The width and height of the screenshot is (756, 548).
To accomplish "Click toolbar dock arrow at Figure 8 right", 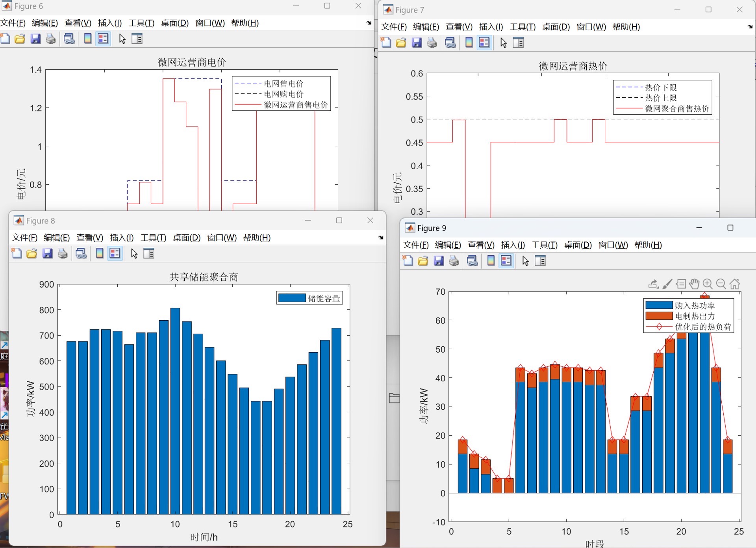I will click(x=381, y=238).
